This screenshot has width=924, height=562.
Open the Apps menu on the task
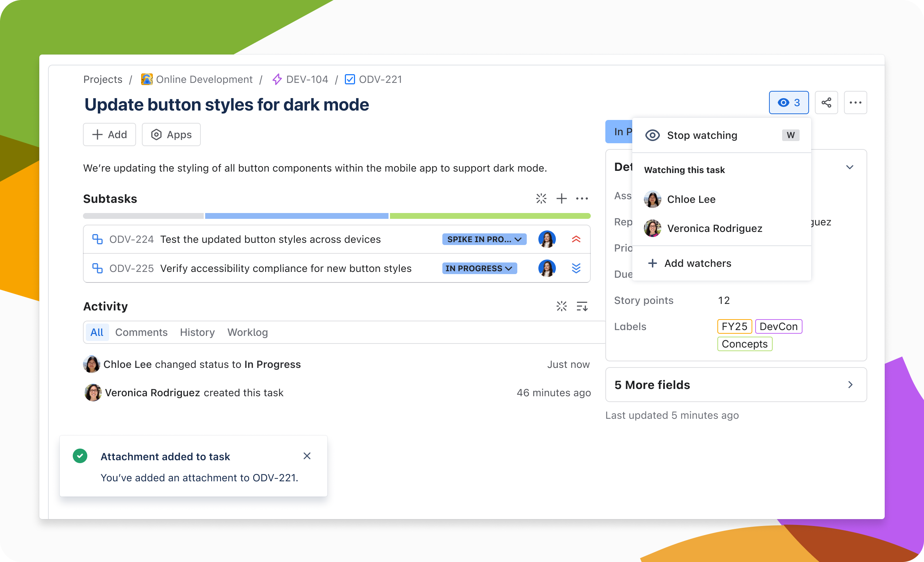171,135
